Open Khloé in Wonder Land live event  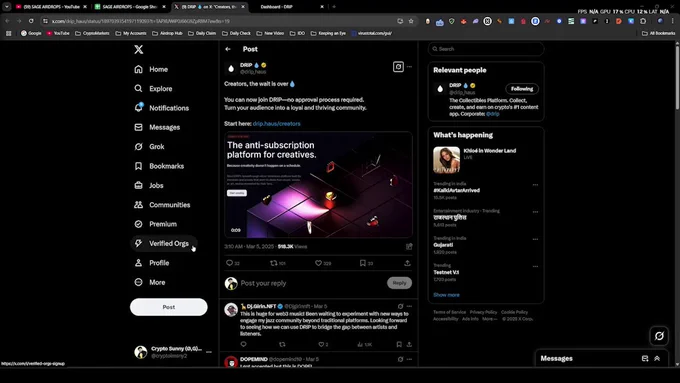486,160
